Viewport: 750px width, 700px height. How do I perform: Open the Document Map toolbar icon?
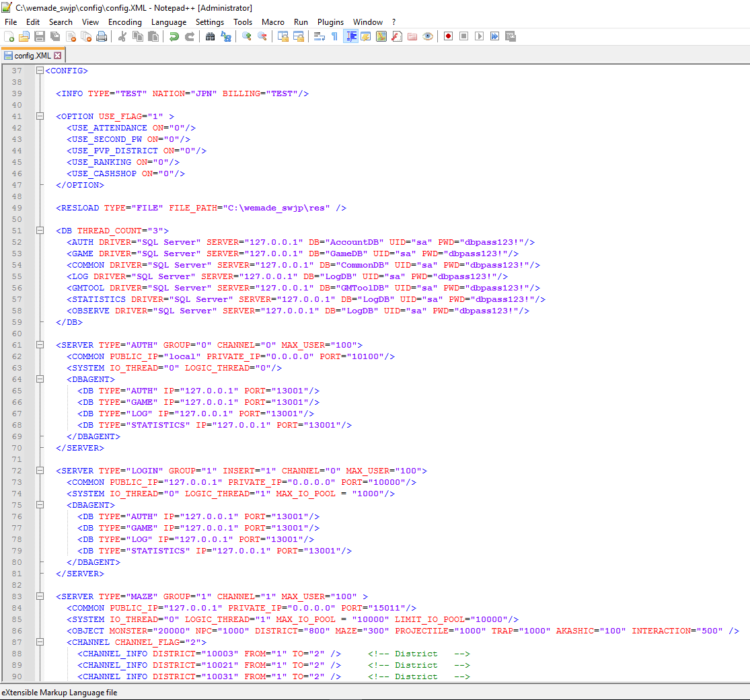tap(381, 36)
